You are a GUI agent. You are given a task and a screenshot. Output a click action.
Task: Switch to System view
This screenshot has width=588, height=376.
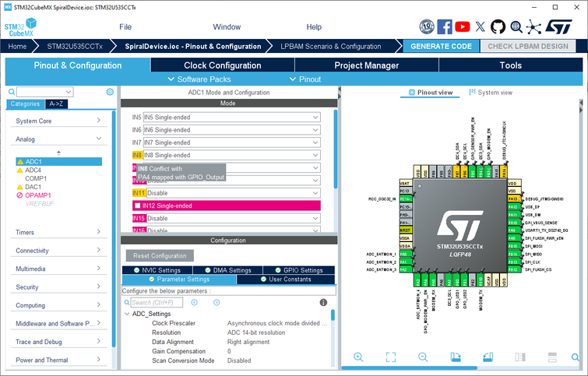pos(491,92)
